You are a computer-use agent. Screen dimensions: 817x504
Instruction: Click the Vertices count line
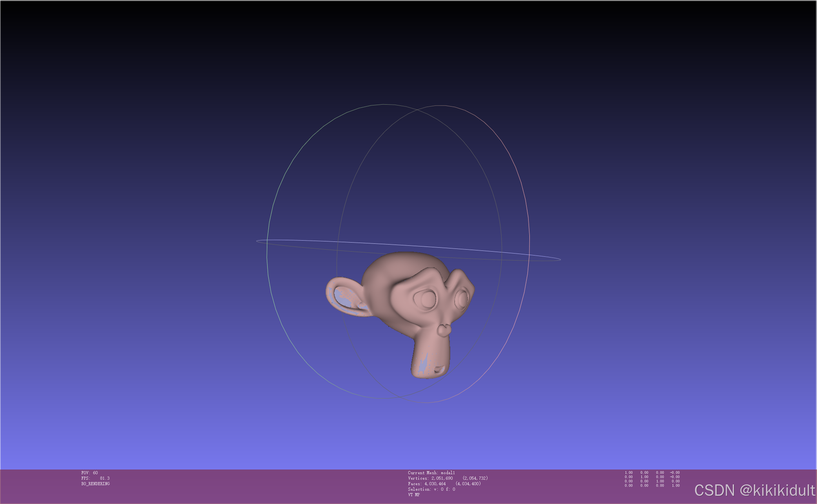pos(447,478)
